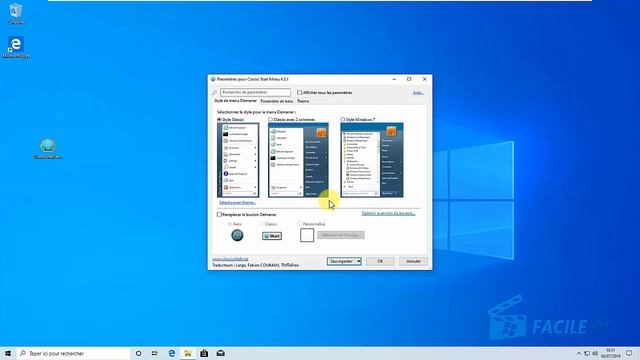Click the Annuler button

[413, 261]
